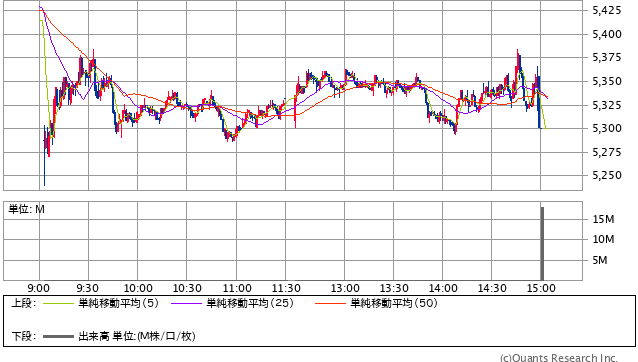Click the 5M volume axis label
The width and height of the screenshot is (638, 362).
(x=600, y=260)
